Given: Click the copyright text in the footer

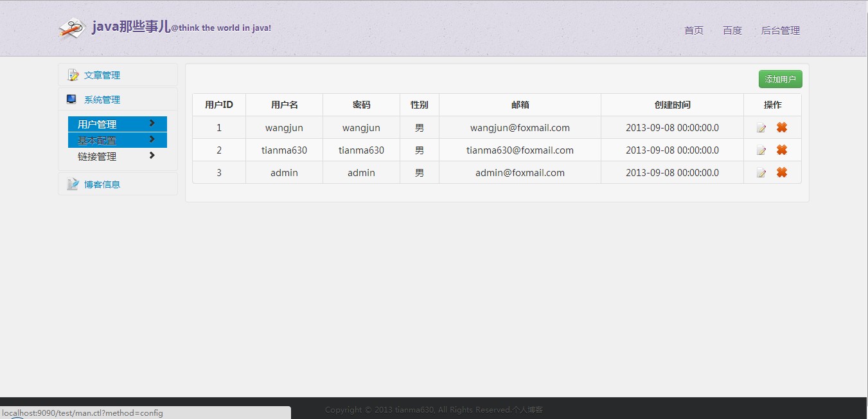Looking at the screenshot, I should pos(434,410).
